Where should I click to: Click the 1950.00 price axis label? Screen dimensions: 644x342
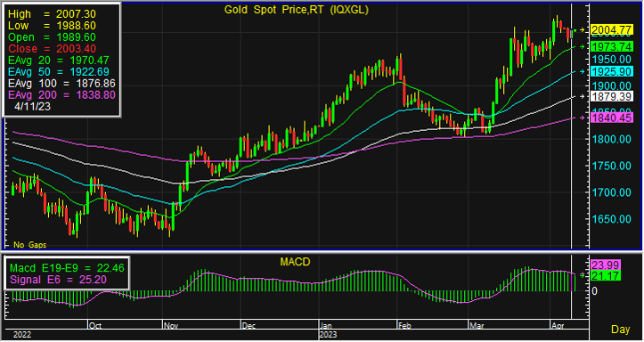point(612,59)
